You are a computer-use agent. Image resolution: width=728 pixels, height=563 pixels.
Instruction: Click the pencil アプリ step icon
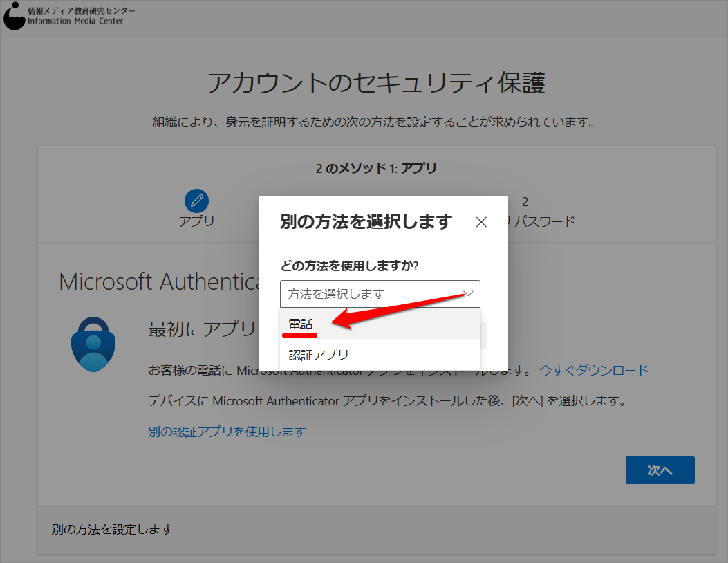click(x=196, y=201)
